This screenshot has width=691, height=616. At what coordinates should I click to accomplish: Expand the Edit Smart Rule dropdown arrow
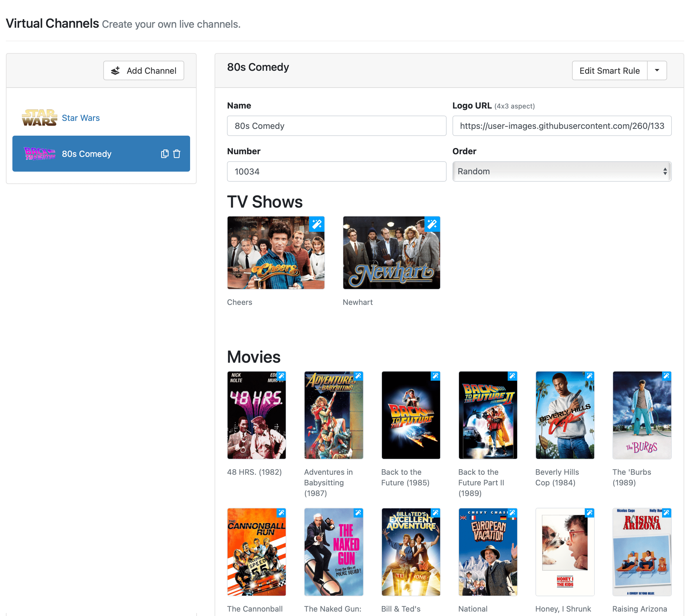(x=657, y=70)
